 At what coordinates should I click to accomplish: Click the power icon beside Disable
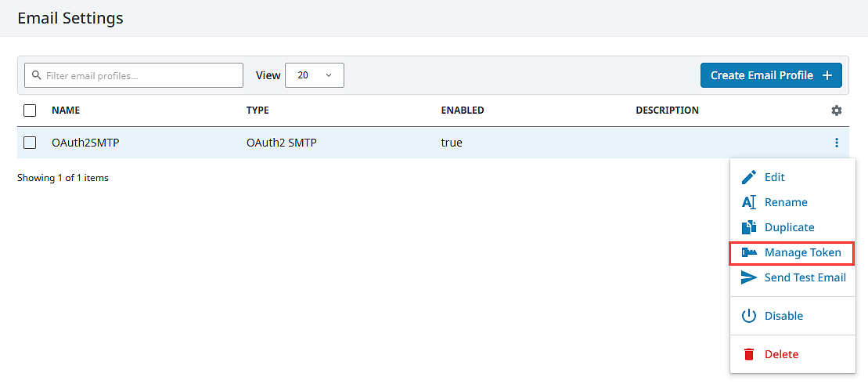point(748,316)
